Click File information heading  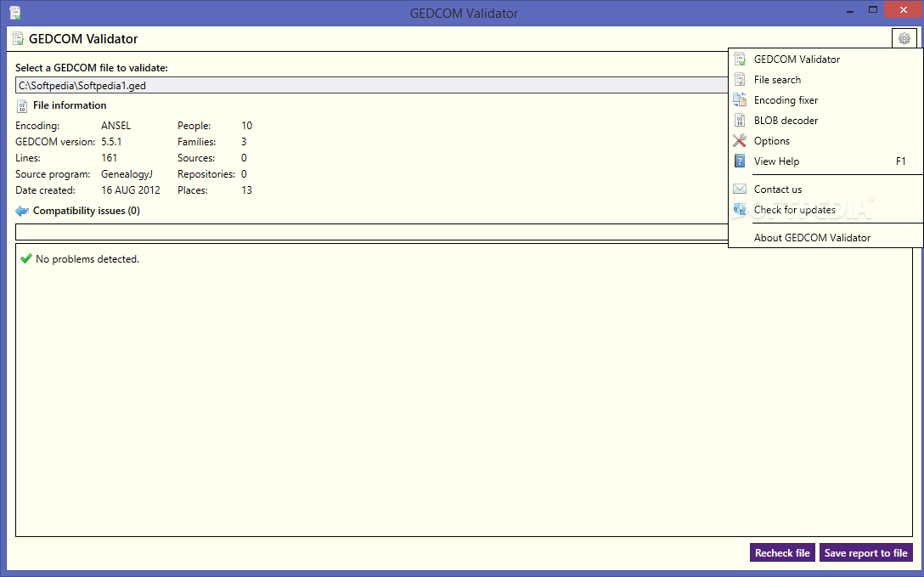pos(70,105)
